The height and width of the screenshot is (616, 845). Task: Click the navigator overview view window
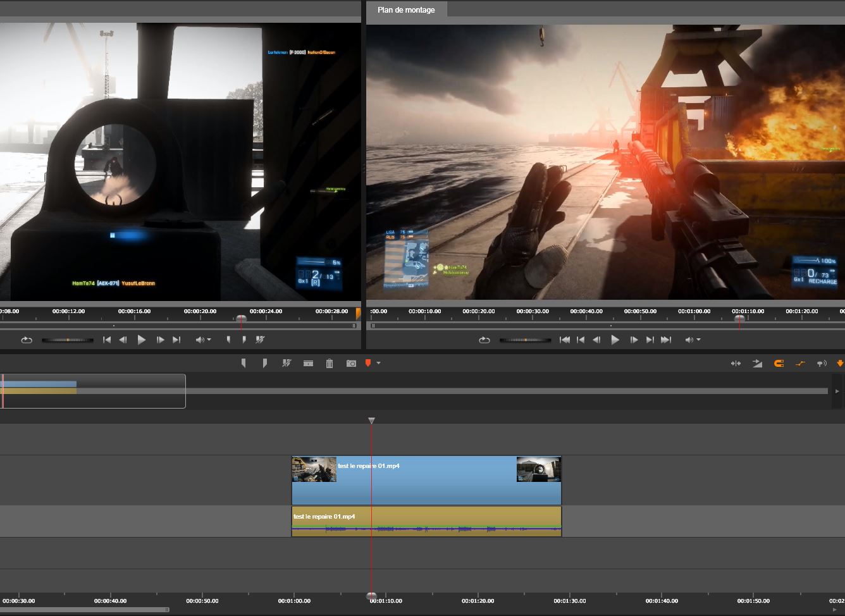93,391
